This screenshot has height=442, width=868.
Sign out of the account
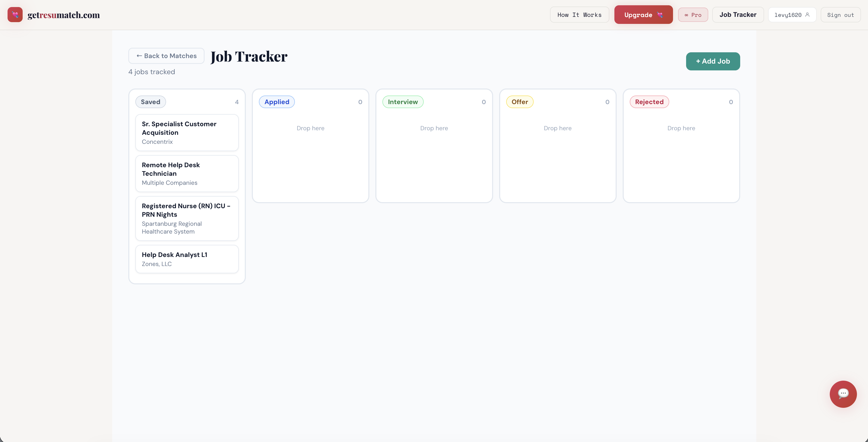[x=840, y=15]
